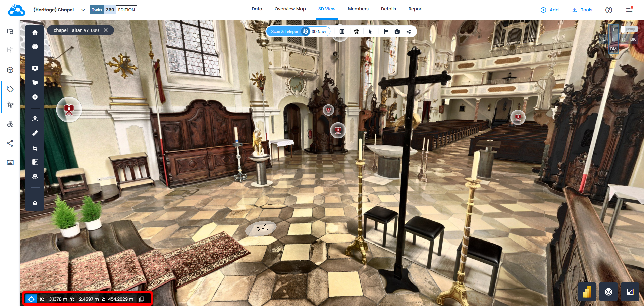The height and width of the screenshot is (306, 644).
Task: Open the Report tab
Action: 416,9
